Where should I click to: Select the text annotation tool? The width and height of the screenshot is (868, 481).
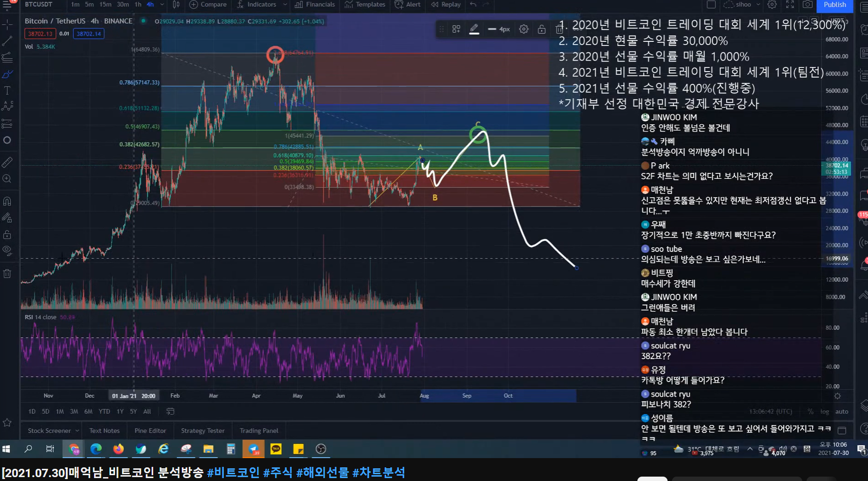[x=7, y=91]
